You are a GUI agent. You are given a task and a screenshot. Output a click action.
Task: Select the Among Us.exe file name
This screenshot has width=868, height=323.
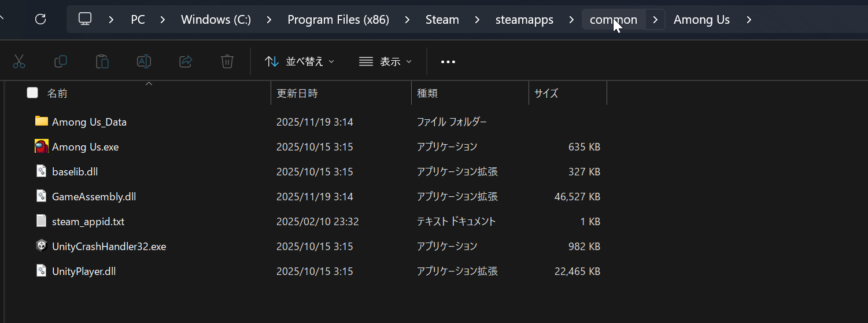point(85,147)
